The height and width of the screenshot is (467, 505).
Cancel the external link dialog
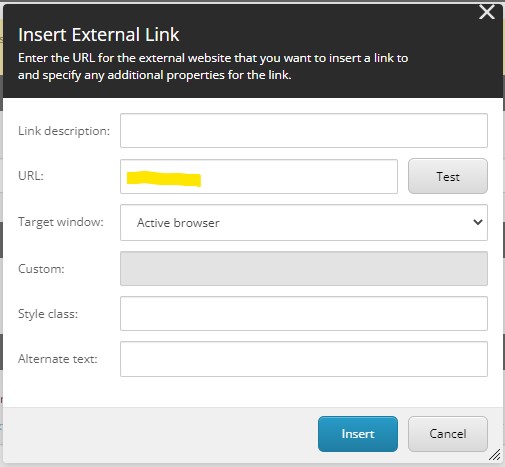(448, 434)
